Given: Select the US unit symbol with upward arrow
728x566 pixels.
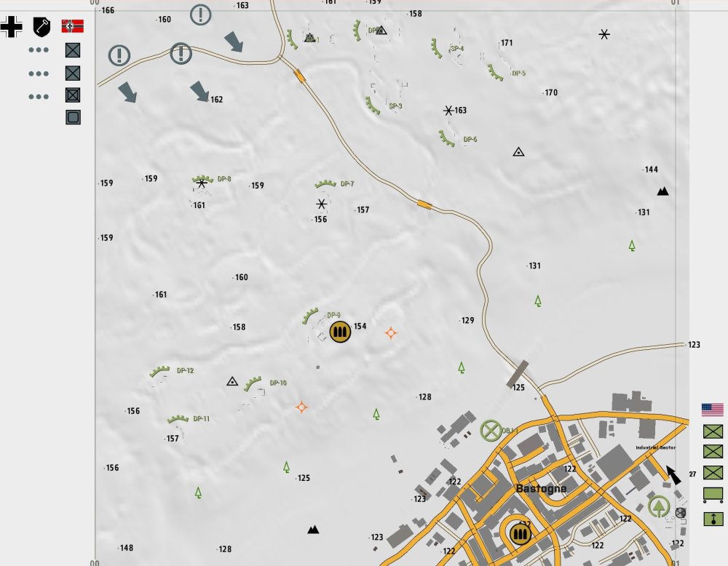Looking at the screenshot, I should pyautogui.click(x=713, y=519).
